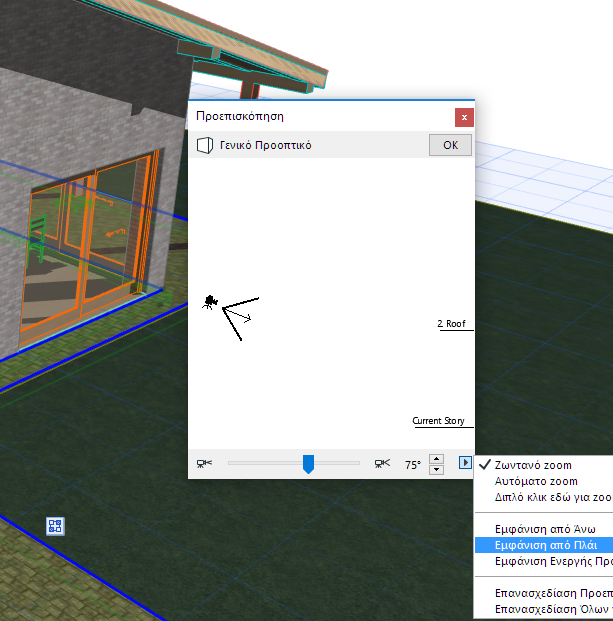Click the perspective box icon beside Γενικό Προοπτικό
Viewport: 613px width, 621px height.
205,145
